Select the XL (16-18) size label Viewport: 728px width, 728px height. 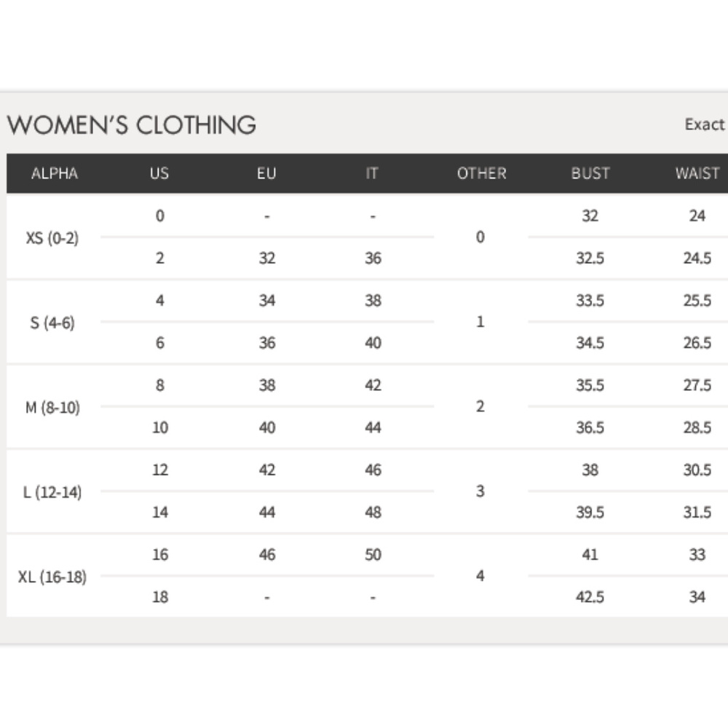[x=52, y=577]
